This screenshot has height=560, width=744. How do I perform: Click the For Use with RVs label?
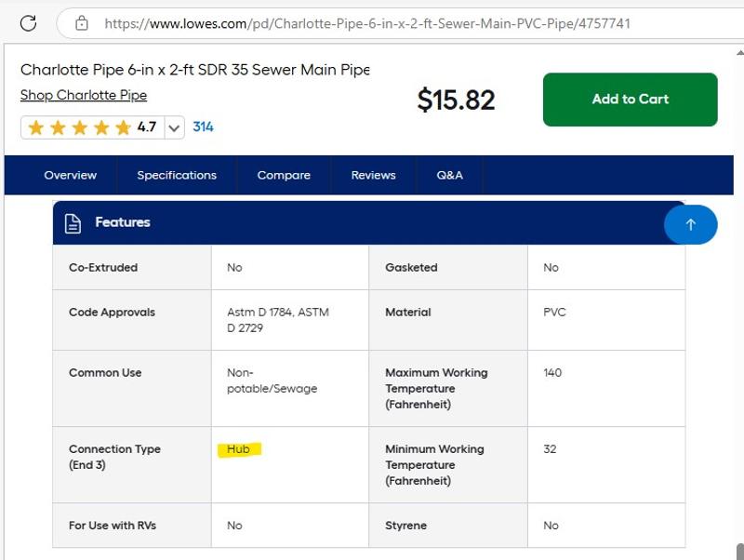coord(113,526)
